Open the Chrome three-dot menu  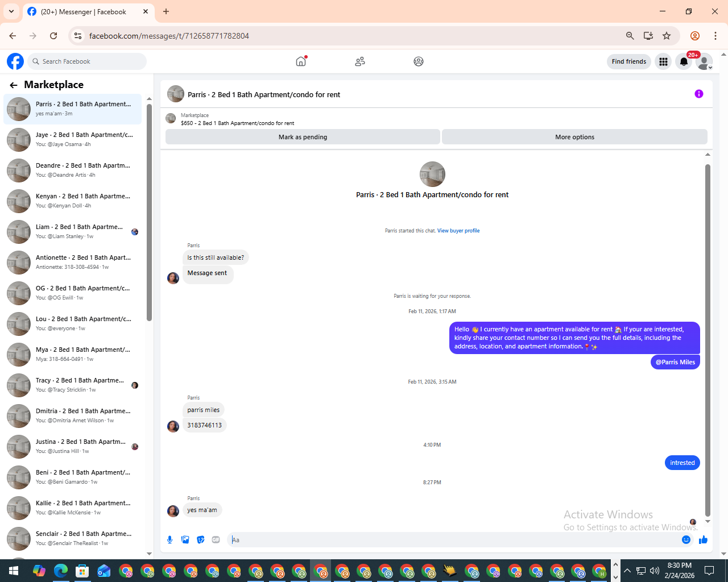pyautogui.click(x=715, y=36)
